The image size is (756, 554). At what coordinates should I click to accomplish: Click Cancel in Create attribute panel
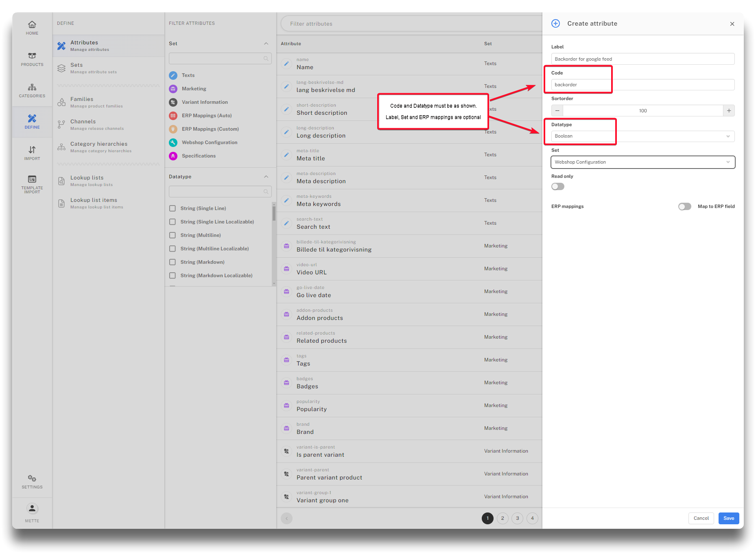[x=701, y=518]
